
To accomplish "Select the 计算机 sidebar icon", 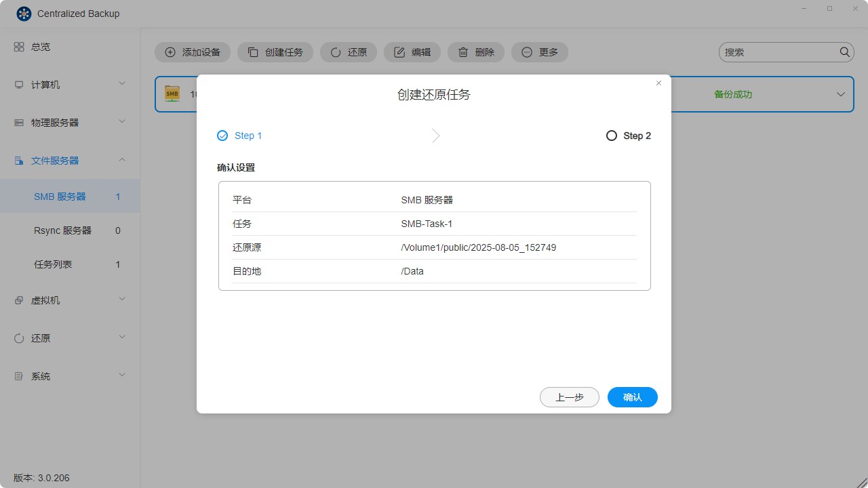I will [18, 84].
